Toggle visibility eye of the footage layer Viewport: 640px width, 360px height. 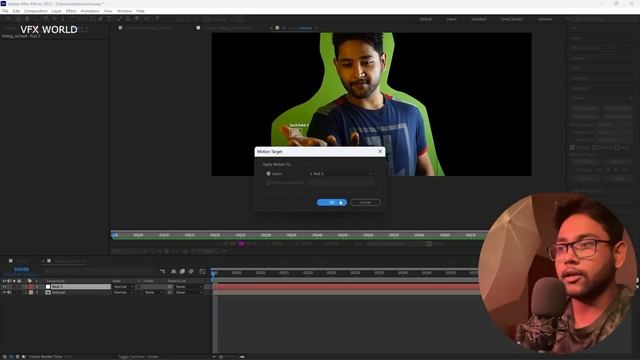(4, 292)
